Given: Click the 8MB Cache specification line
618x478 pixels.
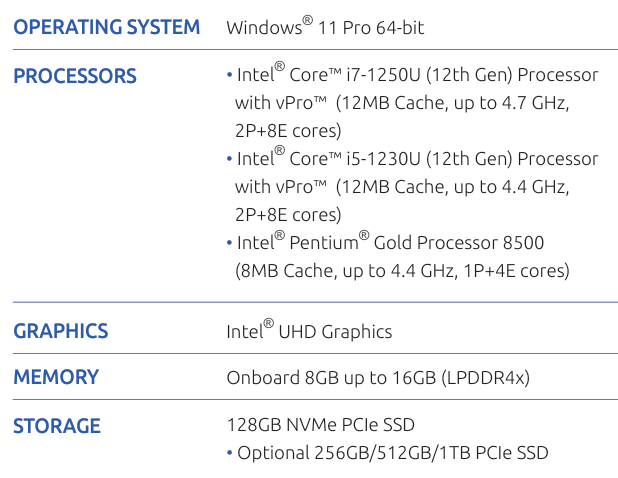Looking at the screenshot, I should point(402,270).
